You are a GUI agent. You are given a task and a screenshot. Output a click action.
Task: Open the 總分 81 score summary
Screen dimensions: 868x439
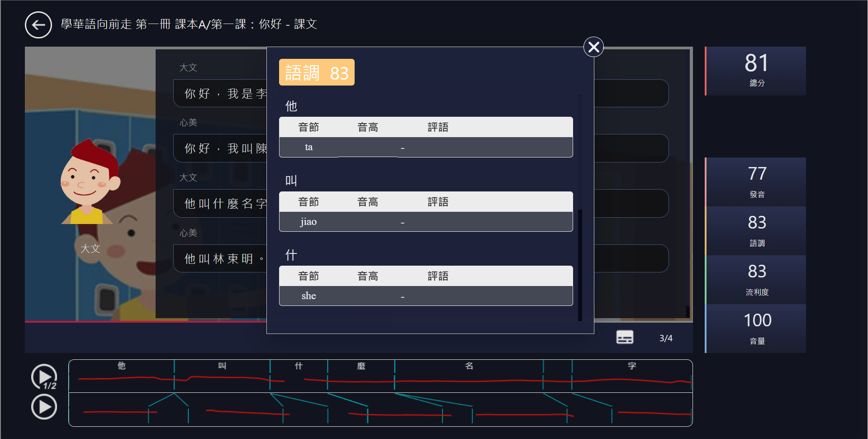(755, 71)
